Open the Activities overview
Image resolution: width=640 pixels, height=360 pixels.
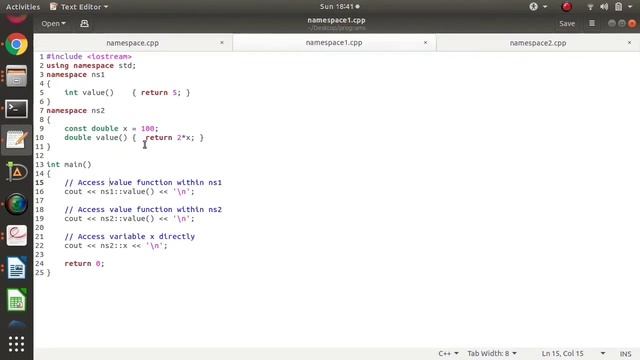click(23, 7)
